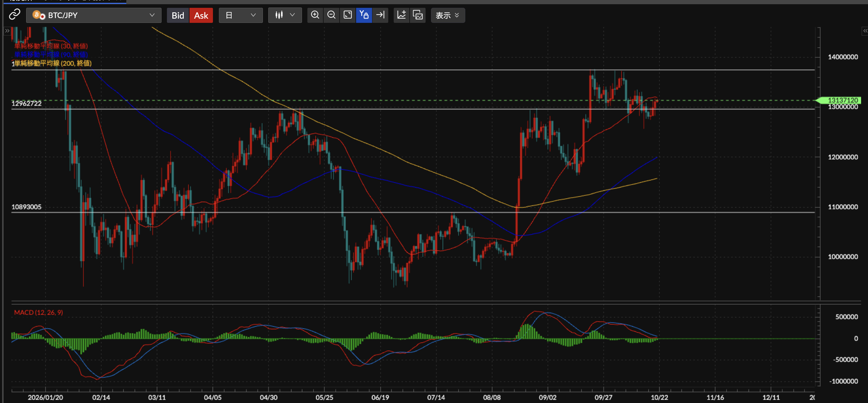Viewport: 868px width, 403px height.
Task: Click the -1000000 MACD axis label
Action: click(844, 381)
